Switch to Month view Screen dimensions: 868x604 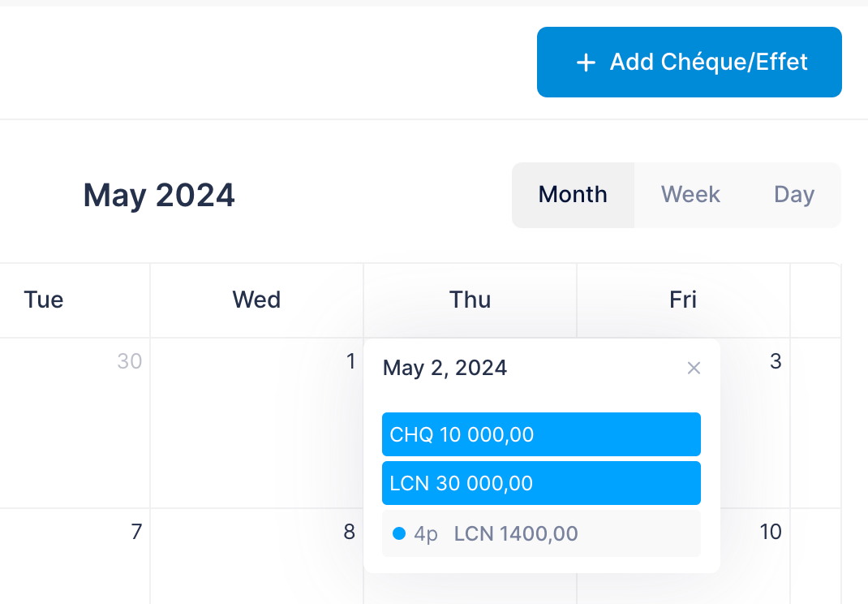click(x=573, y=195)
